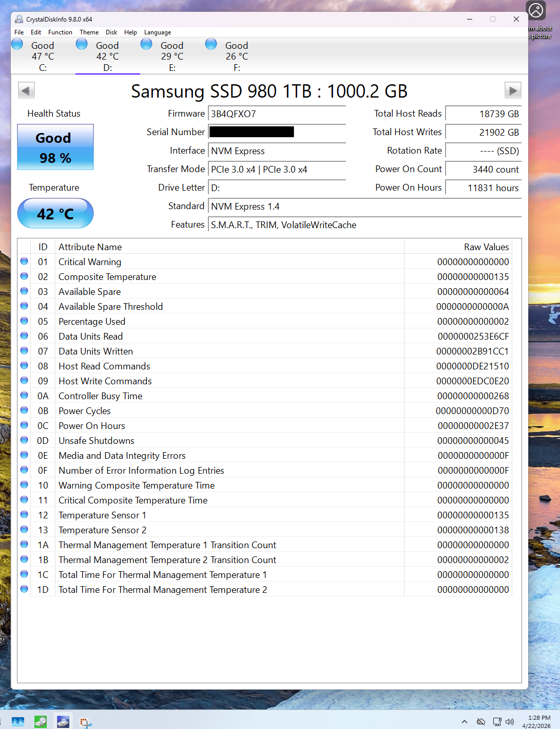Image resolution: width=560 pixels, height=729 pixels.
Task: Open the volume tray icon
Action: pos(510,722)
